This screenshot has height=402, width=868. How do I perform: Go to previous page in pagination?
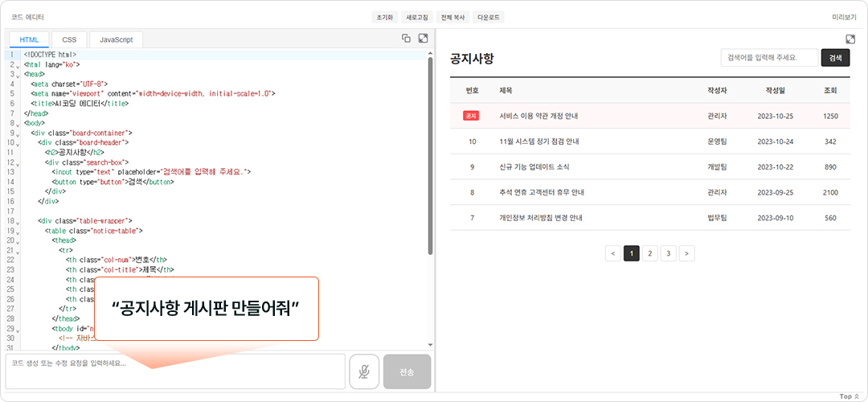(x=613, y=253)
